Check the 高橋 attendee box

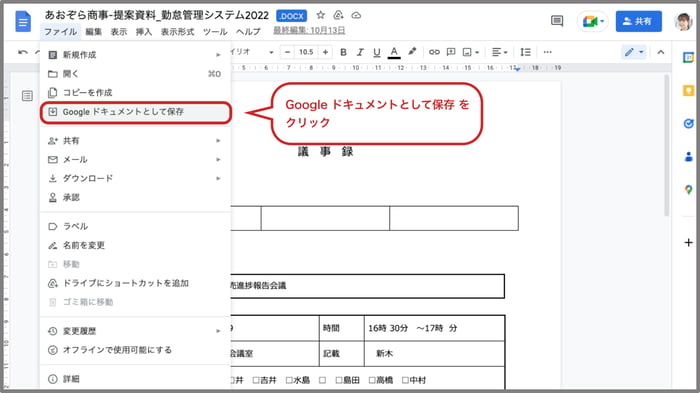coord(372,380)
